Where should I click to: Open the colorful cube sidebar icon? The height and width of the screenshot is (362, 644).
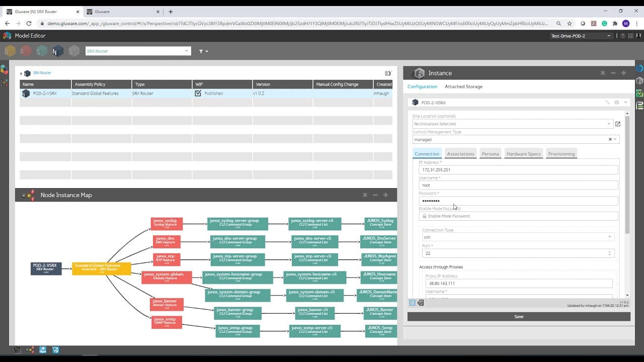coord(4,69)
